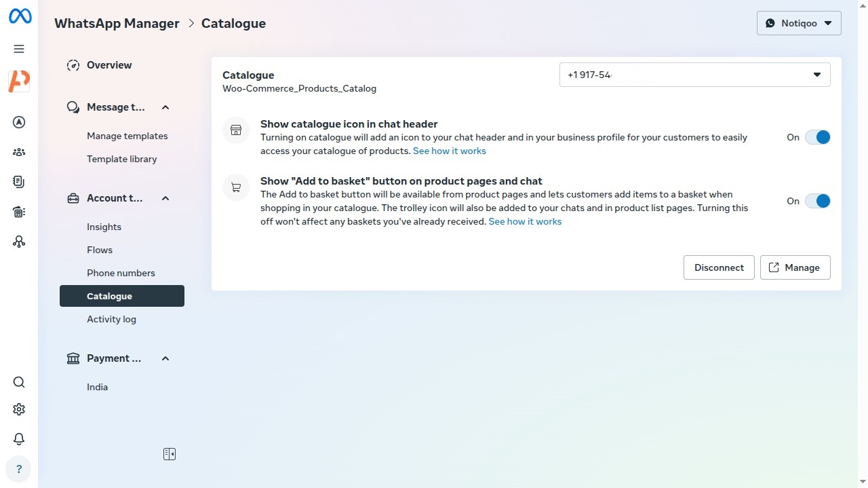This screenshot has width=868, height=488.
Task: Click the Account tools toolbox icon
Action: [x=73, y=198]
